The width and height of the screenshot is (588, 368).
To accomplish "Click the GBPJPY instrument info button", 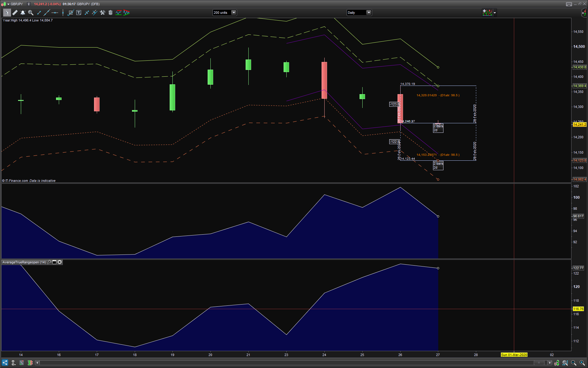I will point(29,4).
